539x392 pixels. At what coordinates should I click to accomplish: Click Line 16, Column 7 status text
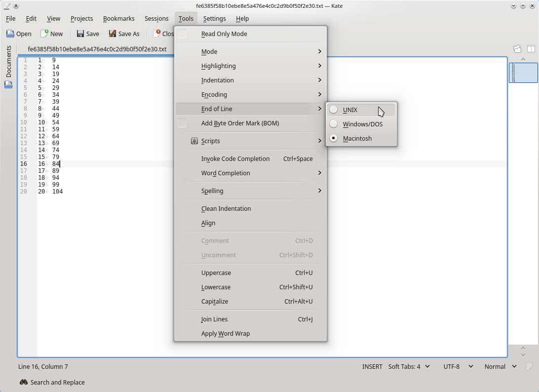(43, 366)
